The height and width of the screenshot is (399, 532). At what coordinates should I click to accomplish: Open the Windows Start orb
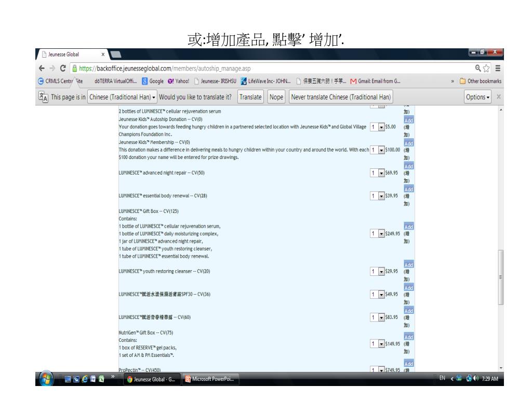click(x=46, y=378)
